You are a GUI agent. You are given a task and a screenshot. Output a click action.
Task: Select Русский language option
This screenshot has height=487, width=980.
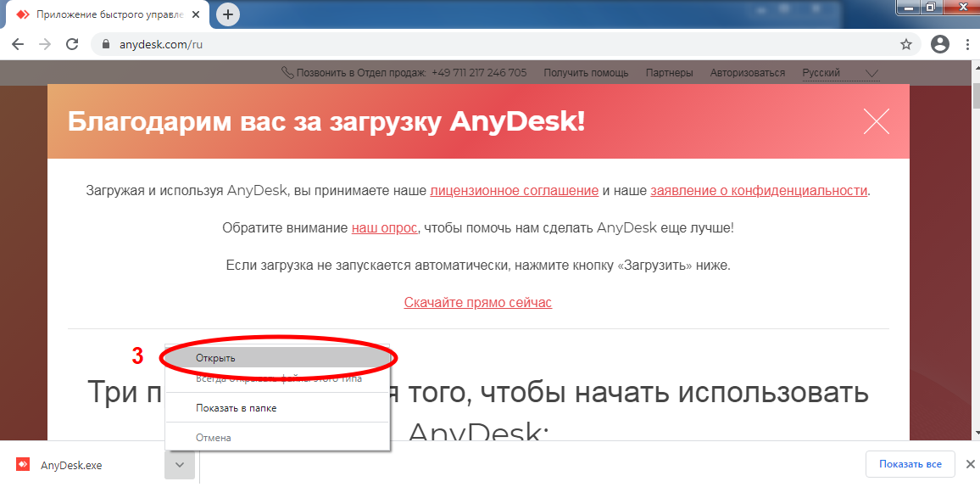coord(821,72)
